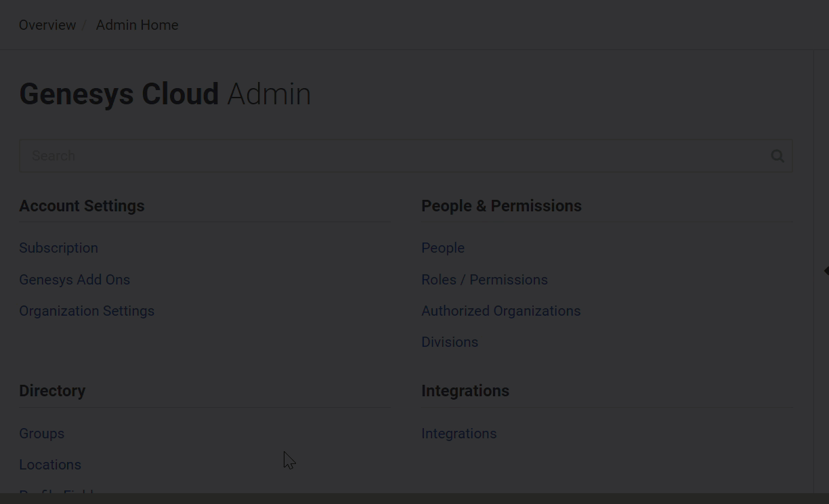Open the Integrations link below the Integrations heading
This screenshot has width=829, height=504.
pyautogui.click(x=459, y=434)
